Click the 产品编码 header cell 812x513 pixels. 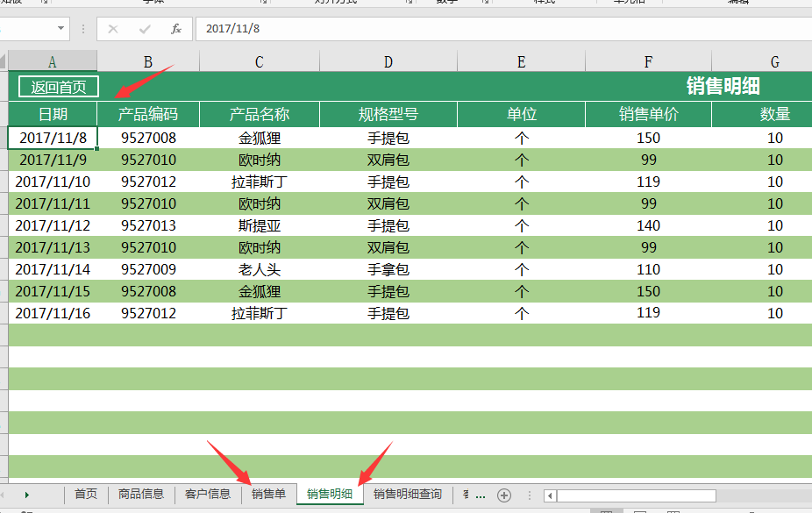point(148,114)
